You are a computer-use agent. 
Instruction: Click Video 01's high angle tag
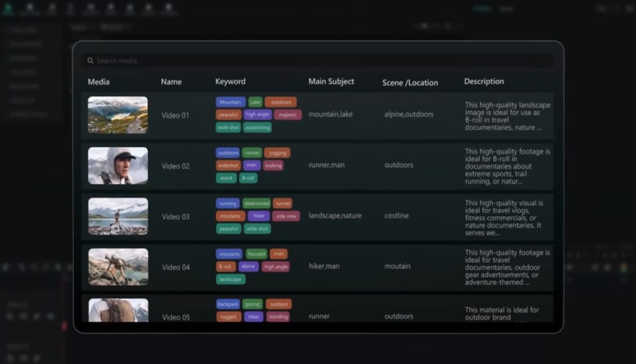pyautogui.click(x=257, y=114)
